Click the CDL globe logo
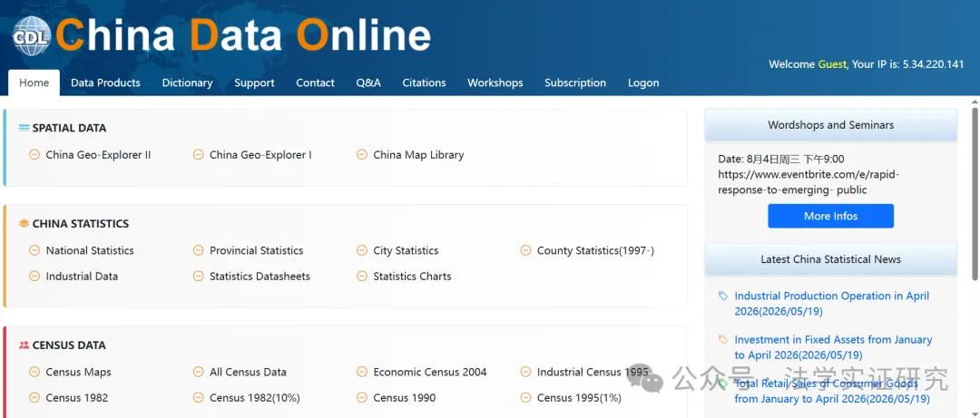This screenshot has height=418, width=980. (x=31, y=35)
